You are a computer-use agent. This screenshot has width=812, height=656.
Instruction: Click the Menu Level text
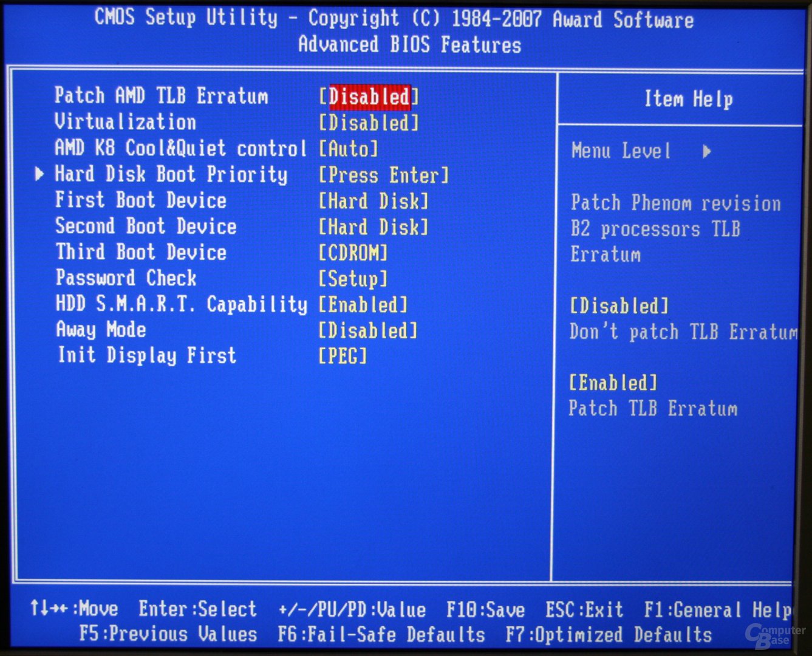coord(621,151)
